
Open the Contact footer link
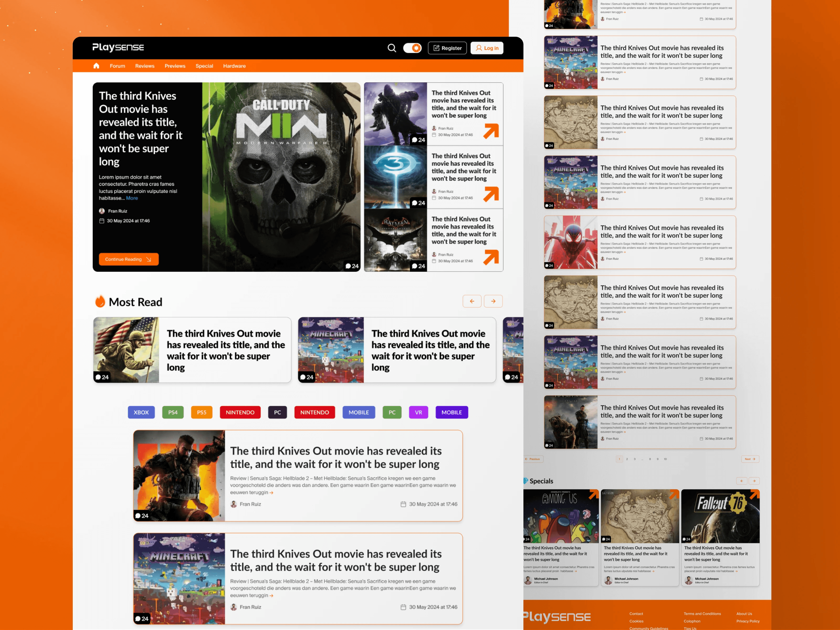pos(636,614)
